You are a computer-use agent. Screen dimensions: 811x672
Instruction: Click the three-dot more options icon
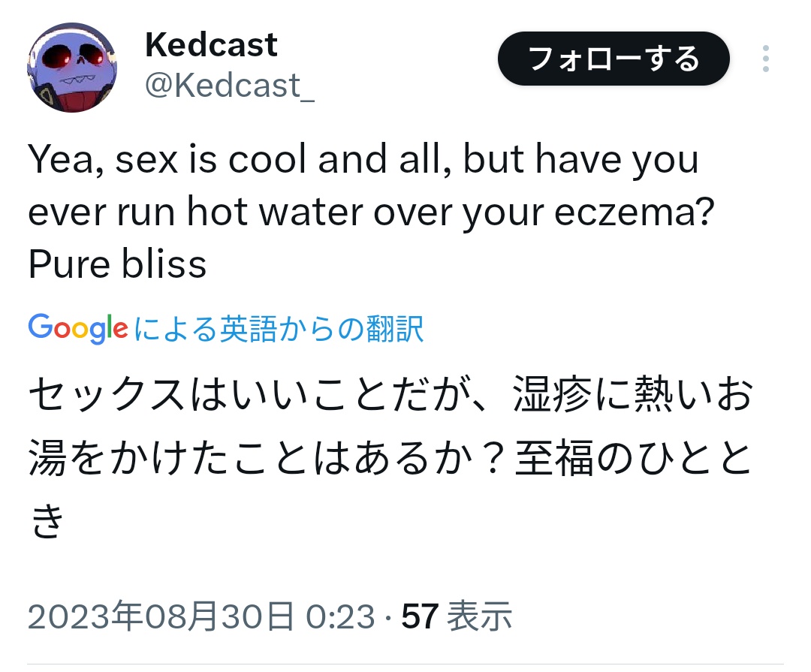(x=765, y=59)
